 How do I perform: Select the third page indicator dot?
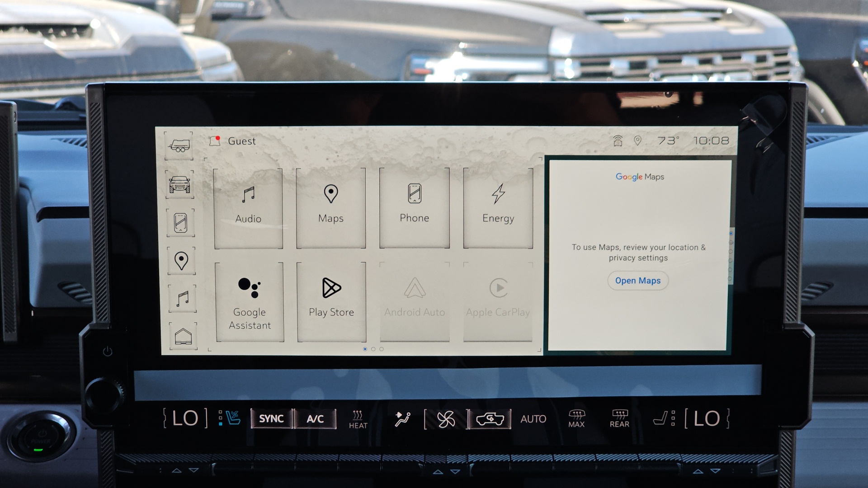pos(382,349)
